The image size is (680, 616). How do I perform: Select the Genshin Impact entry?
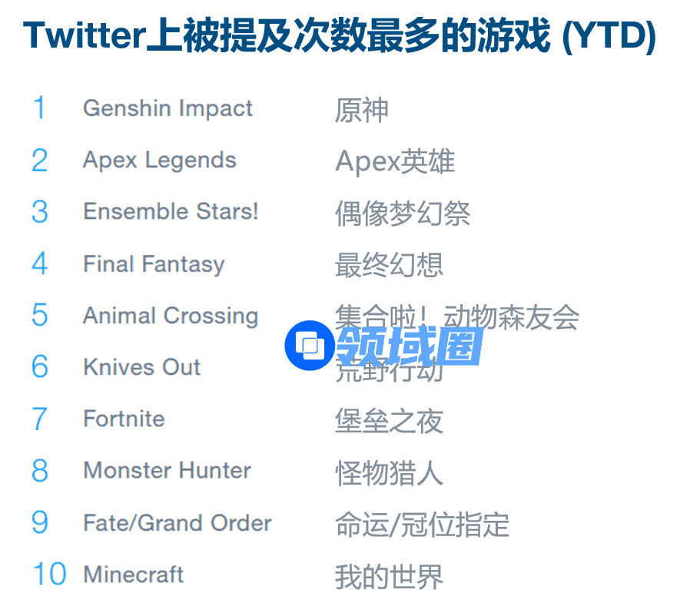[x=168, y=108]
